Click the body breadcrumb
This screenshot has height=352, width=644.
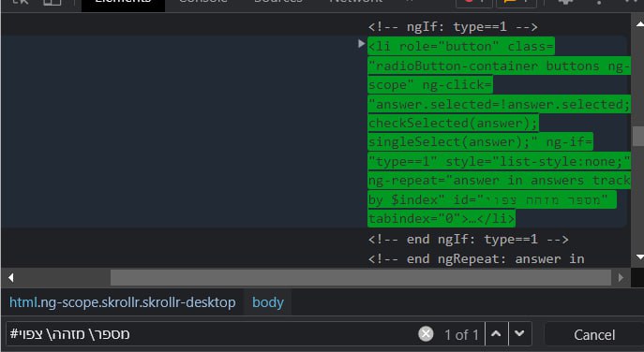click(x=268, y=302)
